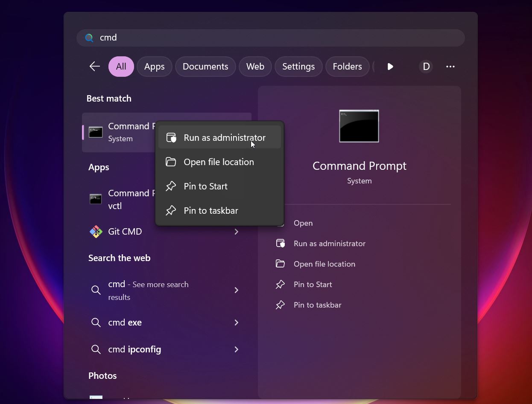Expand the cmd See more search results chevron

pyautogui.click(x=236, y=290)
